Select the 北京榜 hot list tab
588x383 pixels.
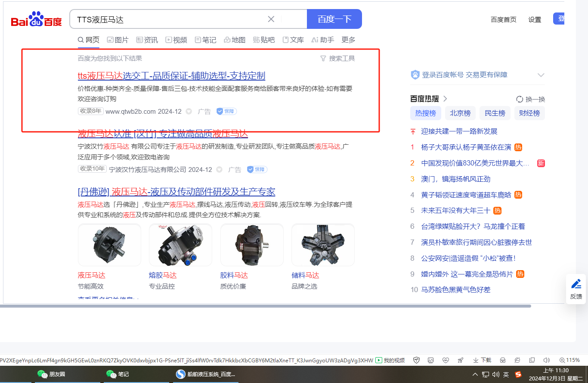click(460, 113)
